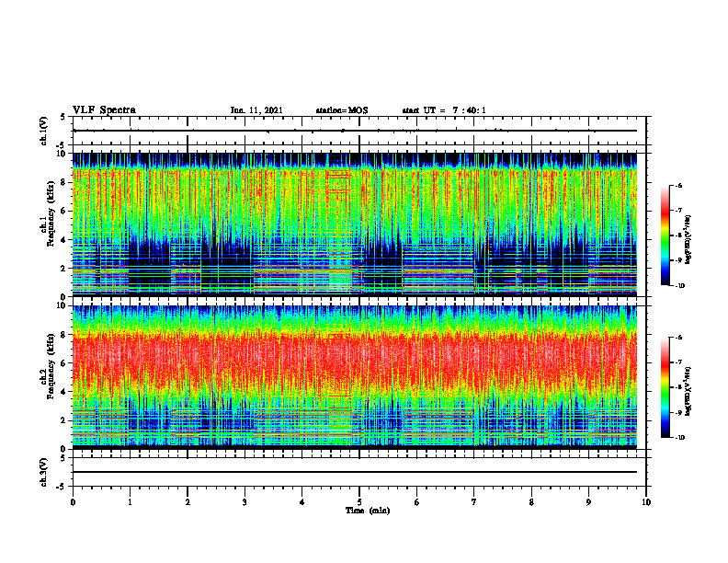This screenshot has width=728, height=563.
Task: Click the "-10" label on ch.2 colorbar
Action: click(x=679, y=438)
